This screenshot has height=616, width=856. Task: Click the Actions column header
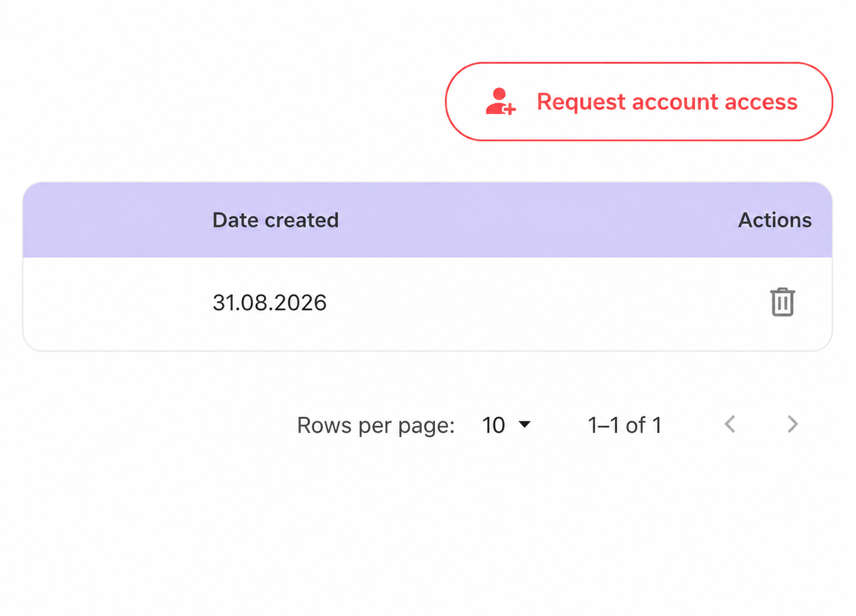click(x=774, y=220)
